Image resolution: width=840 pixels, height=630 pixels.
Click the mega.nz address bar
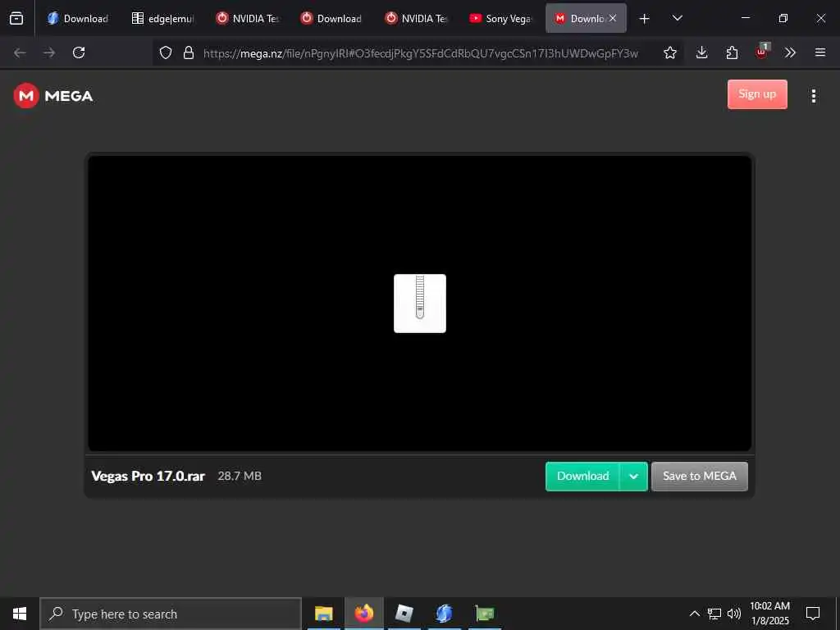point(421,53)
